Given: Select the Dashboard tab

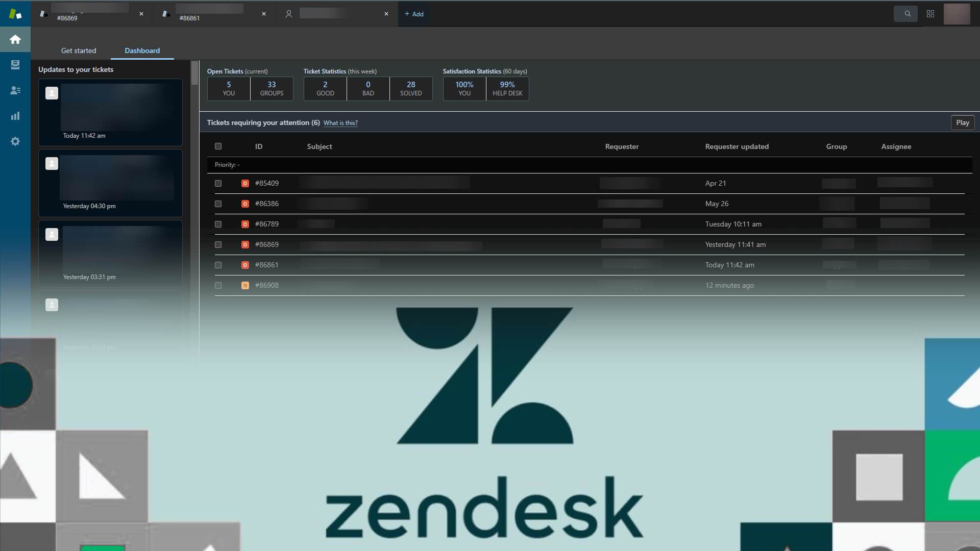Looking at the screenshot, I should pos(142,51).
